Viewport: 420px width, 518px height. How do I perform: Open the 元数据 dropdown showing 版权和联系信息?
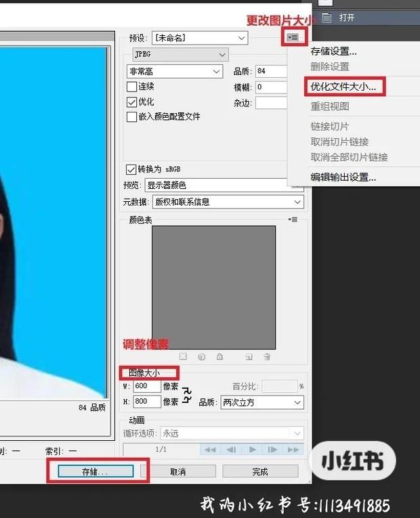pos(228,202)
